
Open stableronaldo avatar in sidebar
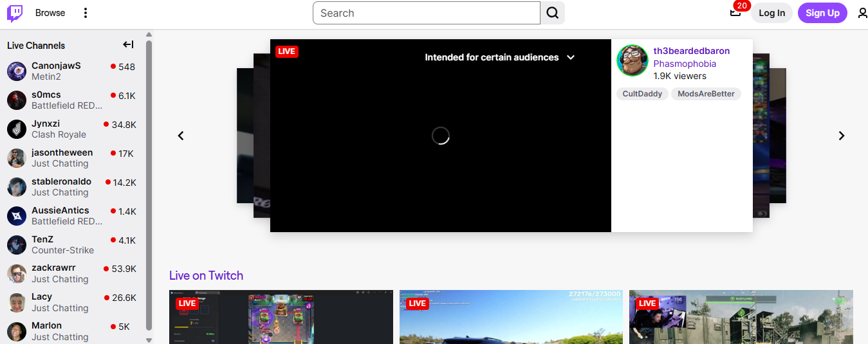(x=17, y=186)
